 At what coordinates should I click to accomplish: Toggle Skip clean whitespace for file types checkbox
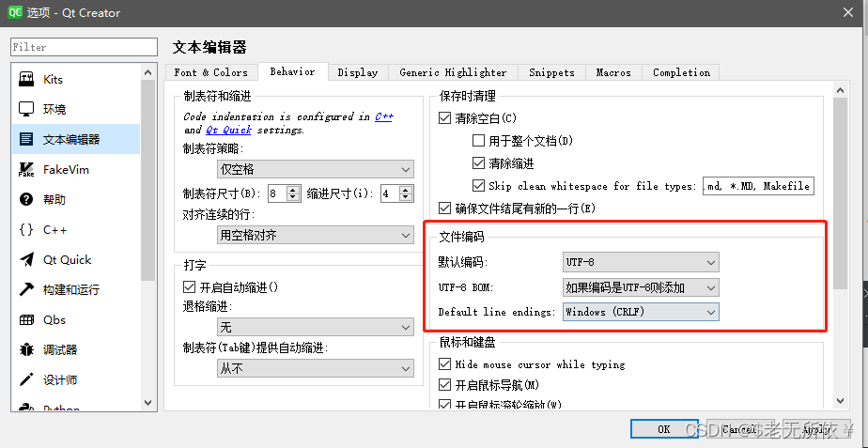[x=478, y=186]
